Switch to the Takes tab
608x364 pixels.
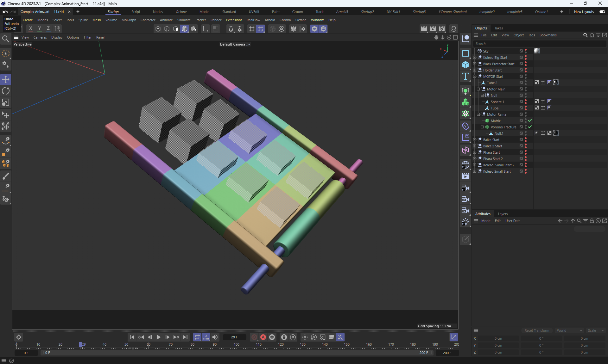tap(498, 28)
